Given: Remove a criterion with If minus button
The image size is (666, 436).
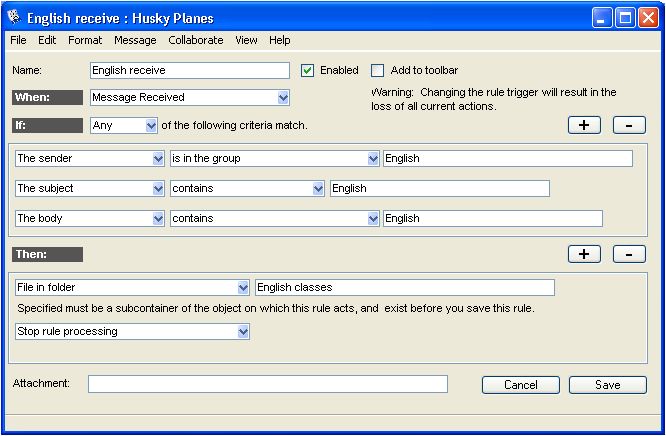Looking at the screenshot, I should coord(629,125).
